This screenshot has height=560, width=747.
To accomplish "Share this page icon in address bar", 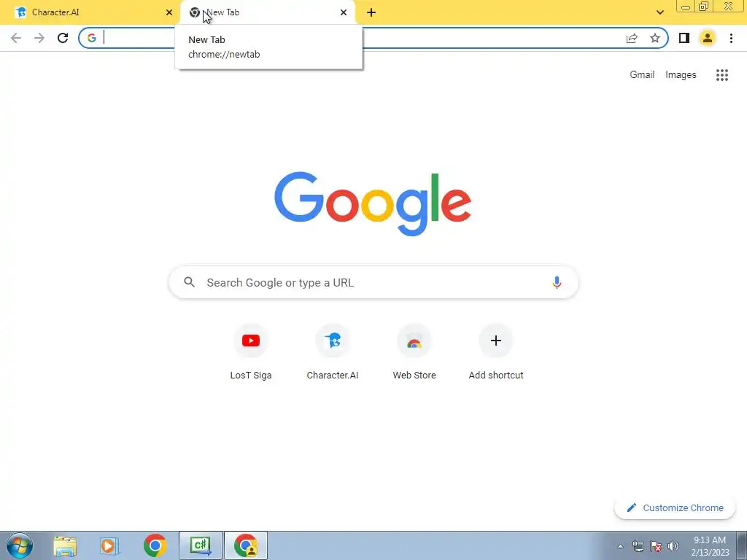I will (x=632, y=38).
